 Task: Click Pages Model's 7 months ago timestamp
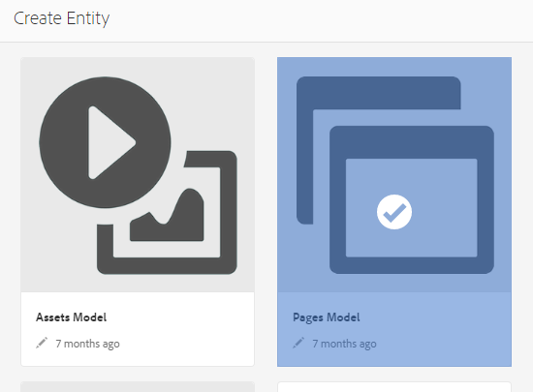(344, 344)
